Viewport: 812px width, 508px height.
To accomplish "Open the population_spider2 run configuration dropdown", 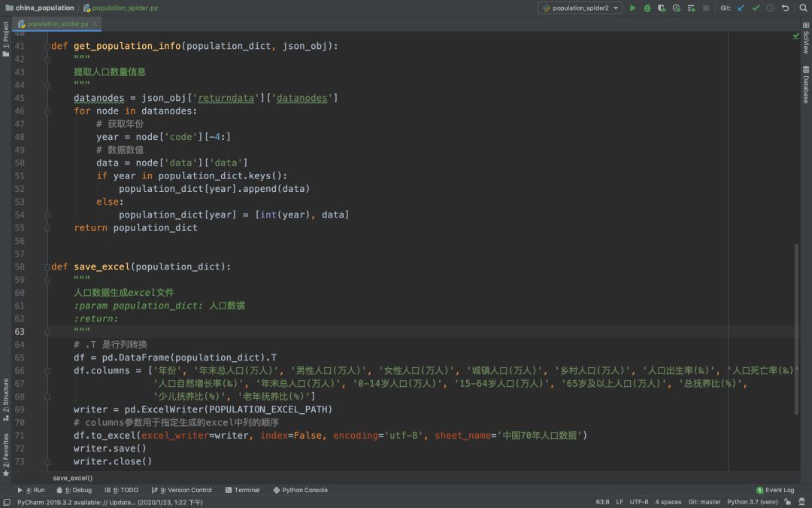I will (580, 8).
